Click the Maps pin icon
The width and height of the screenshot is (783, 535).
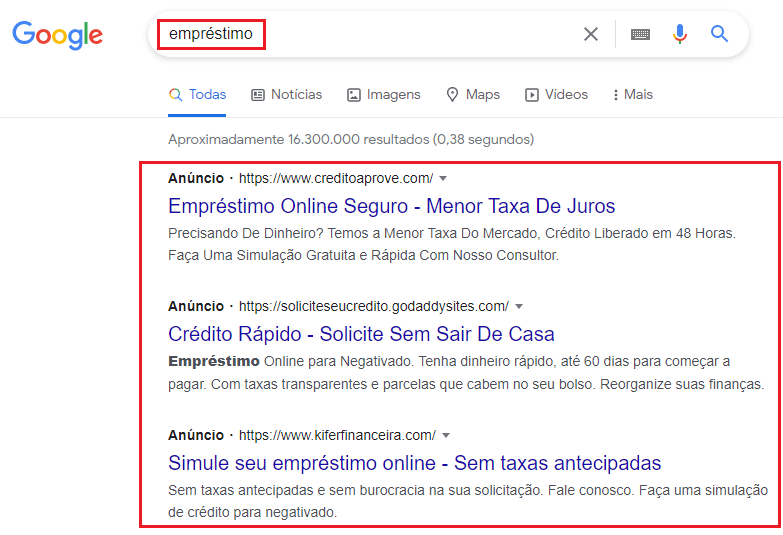[452, 94]
